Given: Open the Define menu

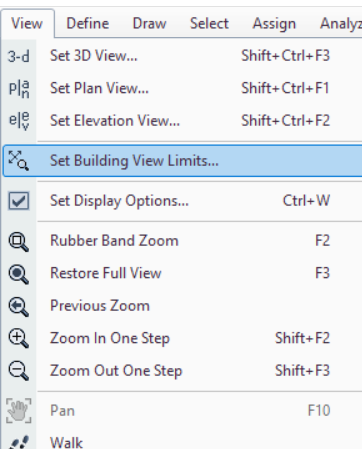Looking at the screenshot, I should (x=88, y=24).
